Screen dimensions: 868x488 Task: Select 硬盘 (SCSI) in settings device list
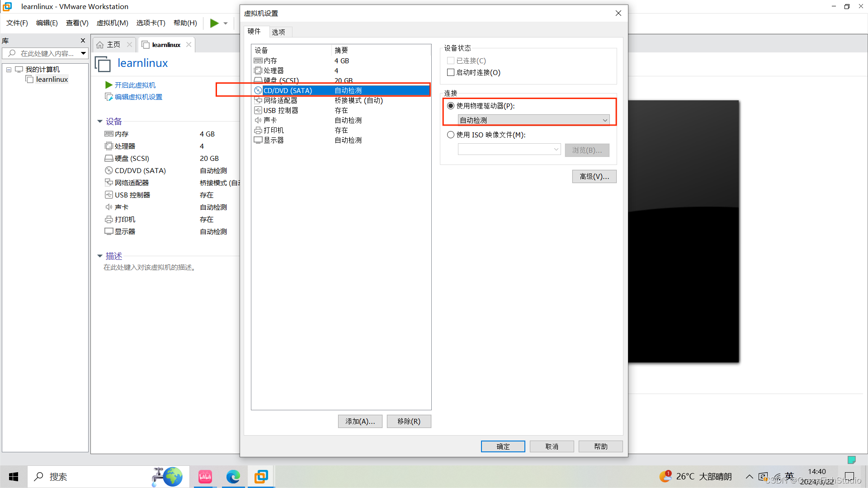click(x=341, y=80)
